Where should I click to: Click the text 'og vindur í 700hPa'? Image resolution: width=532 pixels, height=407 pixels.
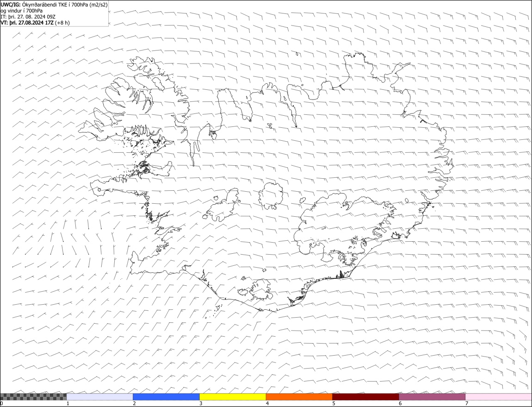coord(22,11)
